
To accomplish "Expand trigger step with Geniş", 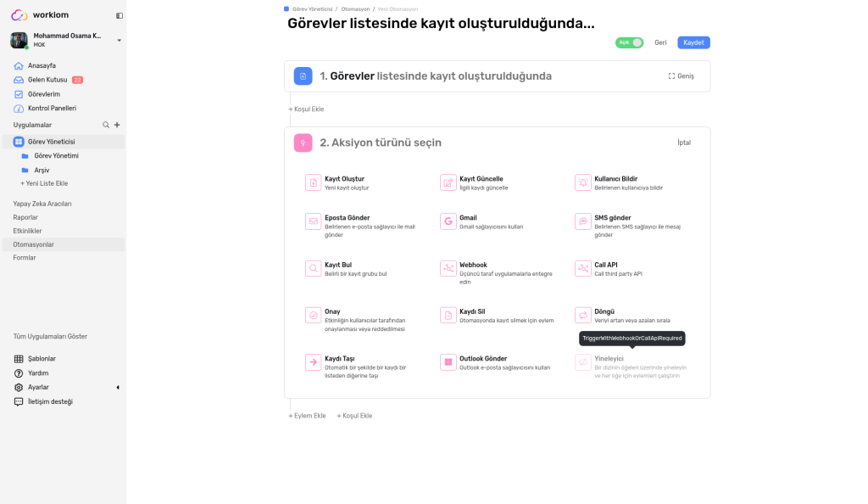I will 681,76.
